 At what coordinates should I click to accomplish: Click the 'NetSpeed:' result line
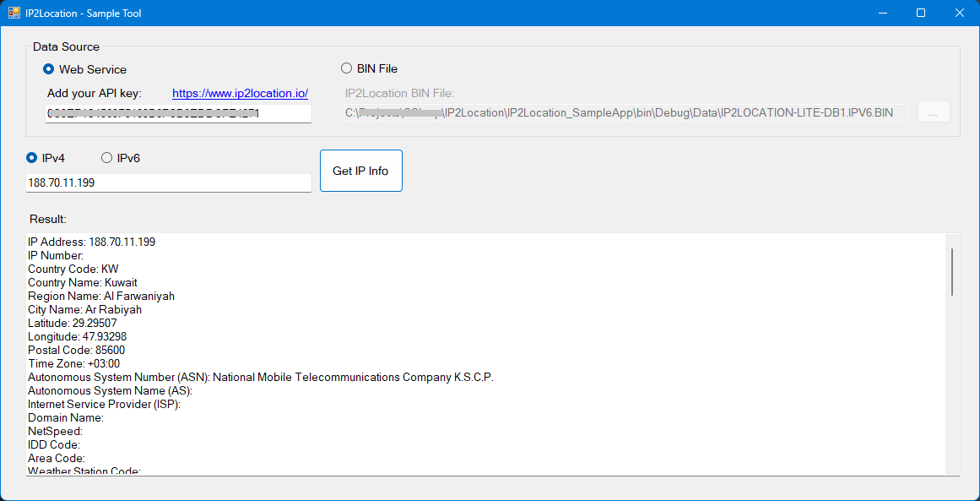(x=56, y=432)
